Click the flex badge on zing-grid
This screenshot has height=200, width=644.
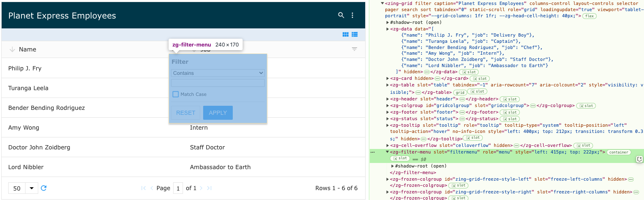coord(590,16)
